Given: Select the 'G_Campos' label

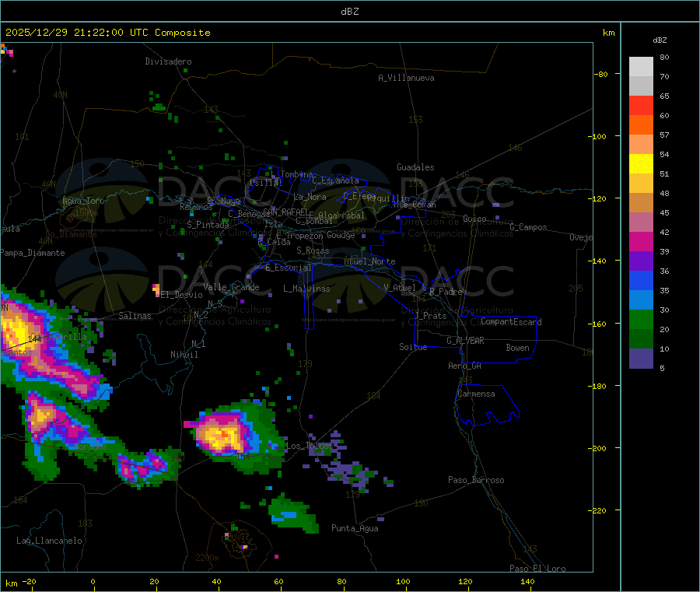Looking at the screenshot, I should click(528, 227).
